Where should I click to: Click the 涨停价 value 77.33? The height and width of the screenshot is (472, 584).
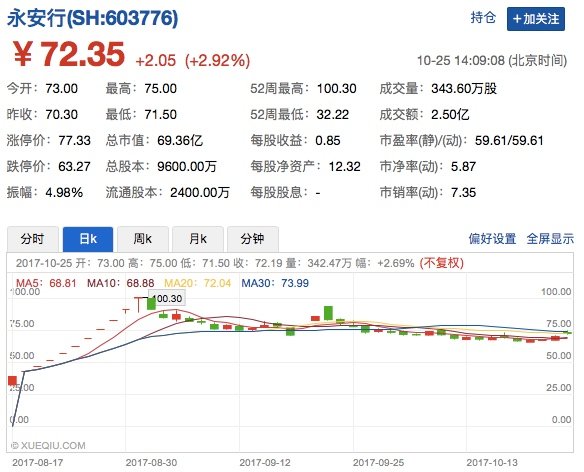[x=74, y=141]
